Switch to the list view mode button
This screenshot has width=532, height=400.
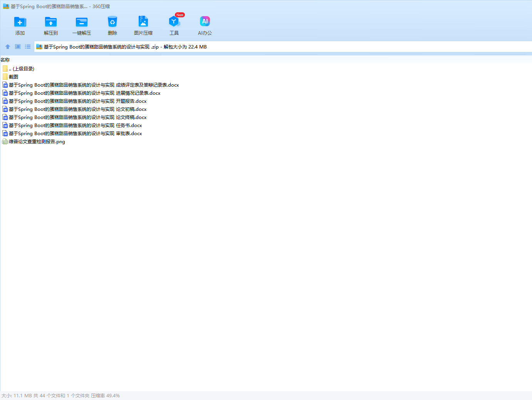[28, 47]
